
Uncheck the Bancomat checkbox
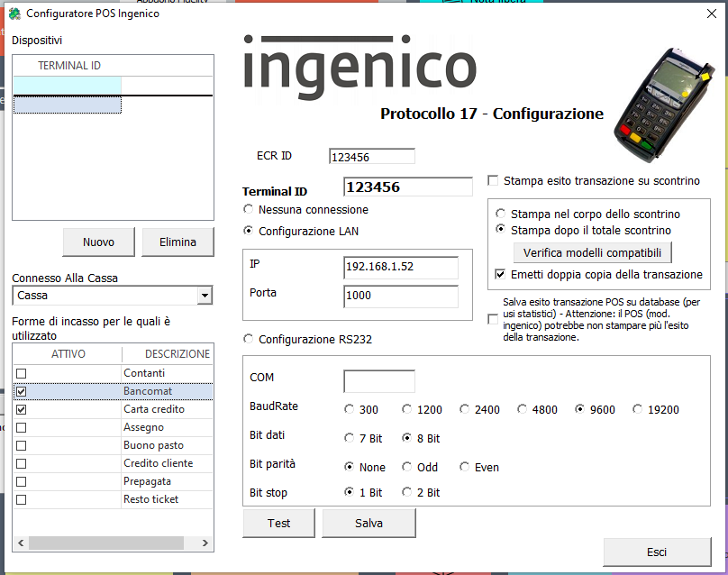pos(22,391)
